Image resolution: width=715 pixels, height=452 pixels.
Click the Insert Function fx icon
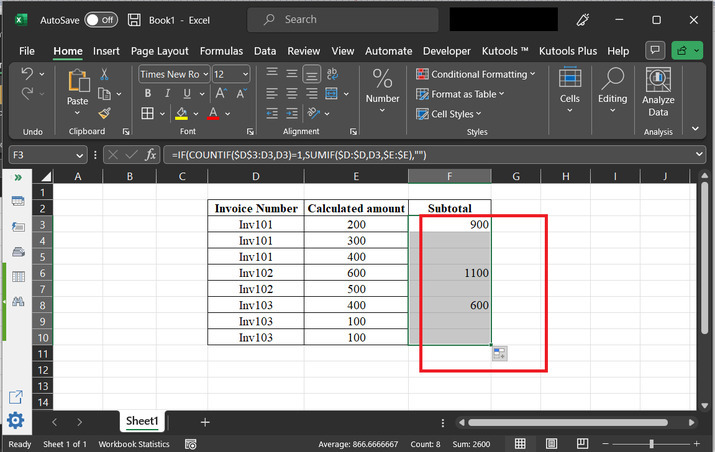(151, 155)
